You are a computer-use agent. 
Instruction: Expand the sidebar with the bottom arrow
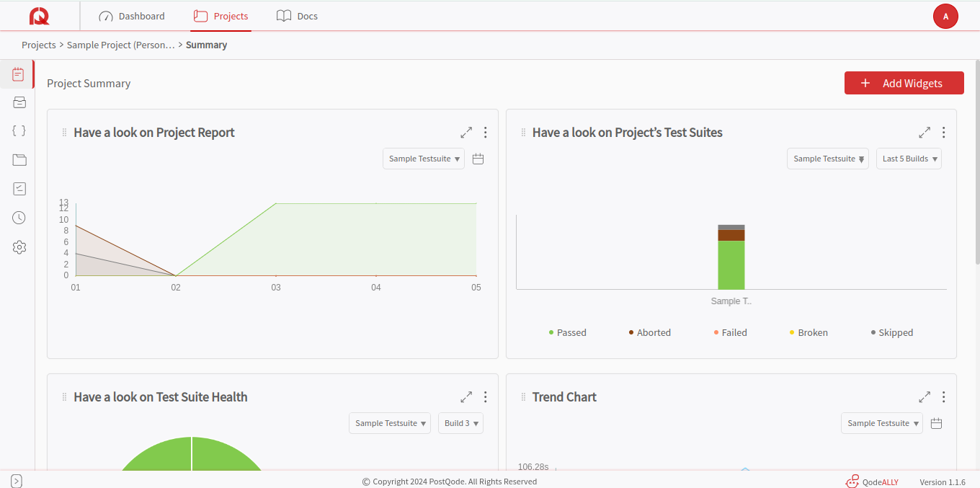click(x=17, y=481)
